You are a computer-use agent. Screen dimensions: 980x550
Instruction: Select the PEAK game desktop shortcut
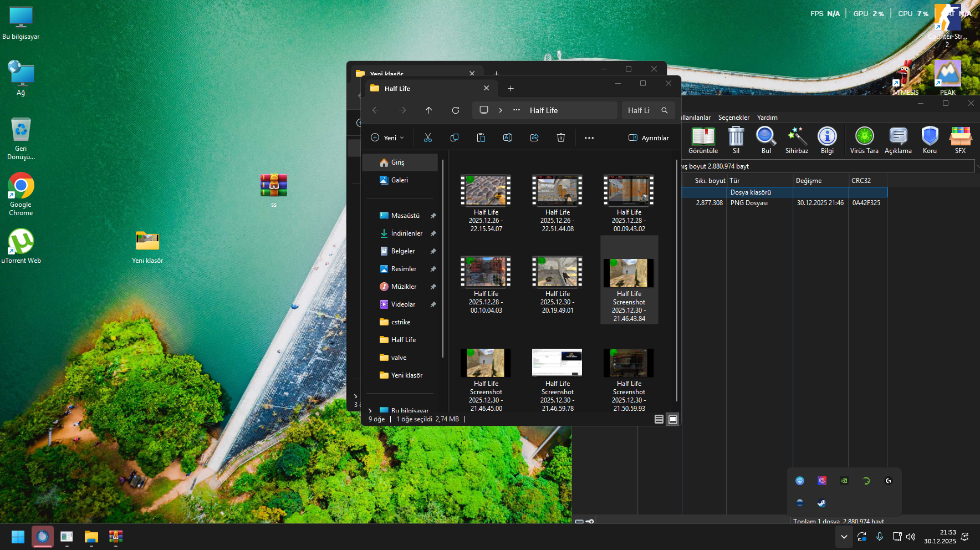(x=948, y=78)
